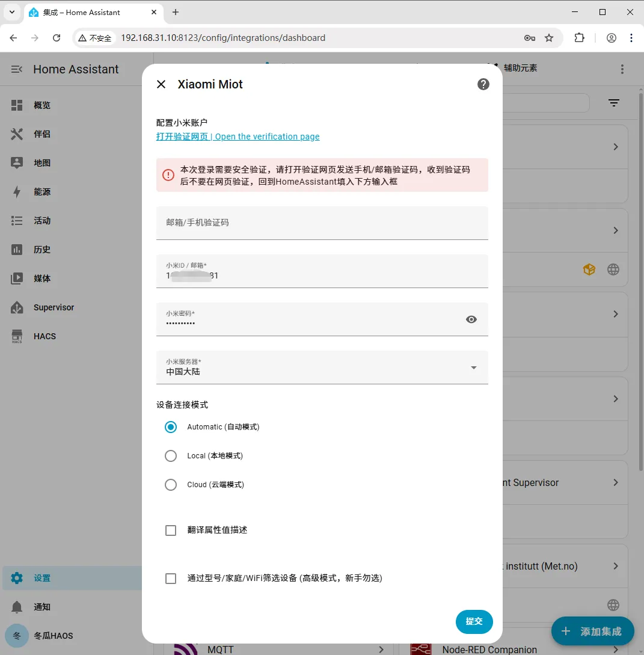
Task: Open the HACS store icon
Action: [17, 336]
